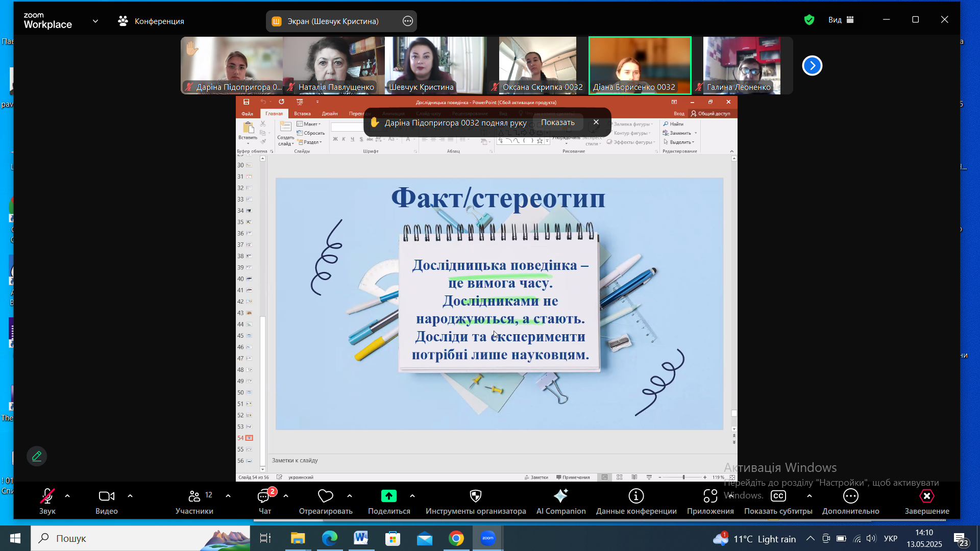Open the Участники participants panel
The height and width of the screenshot is (551, 980).
tap(194, 502)
